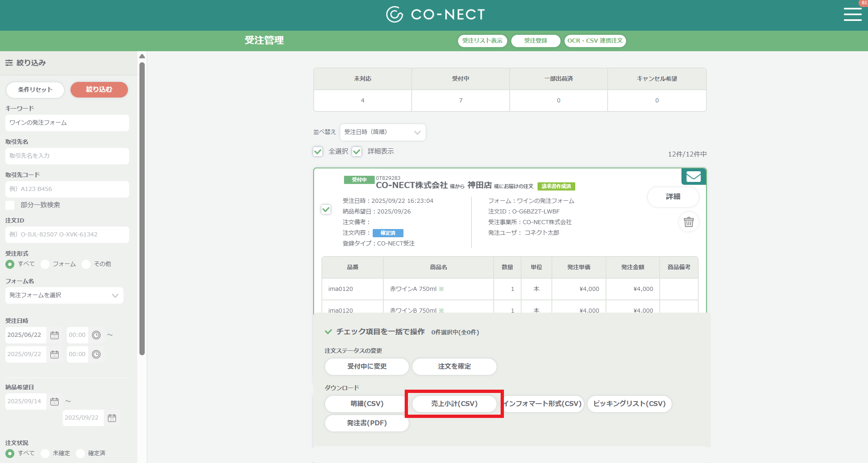Click 受注日時 start date field 2025/06/22
868x463 pixels.
pos(25,335)
